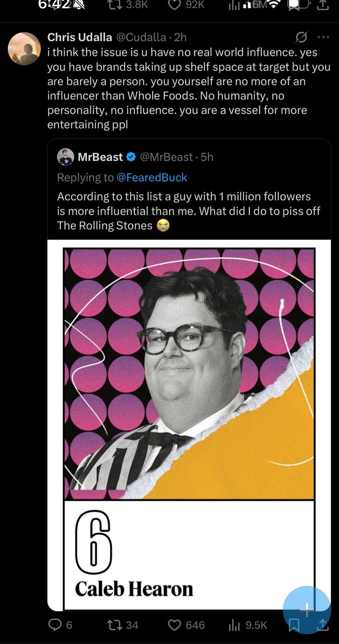Screen dimensions: 339x644
Task: Open the @FearedBuck mention link
Action: coord(152,178)
